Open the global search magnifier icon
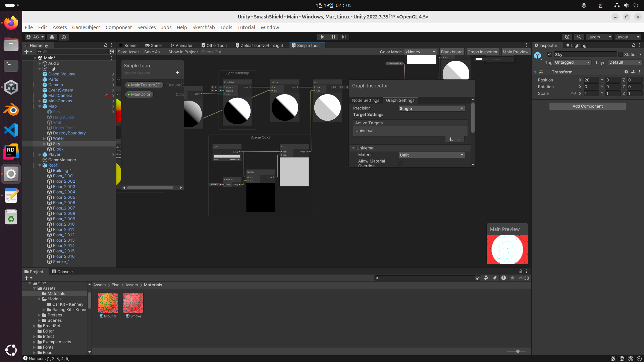Viewport: 644px width, 362px height. point(579,37)
